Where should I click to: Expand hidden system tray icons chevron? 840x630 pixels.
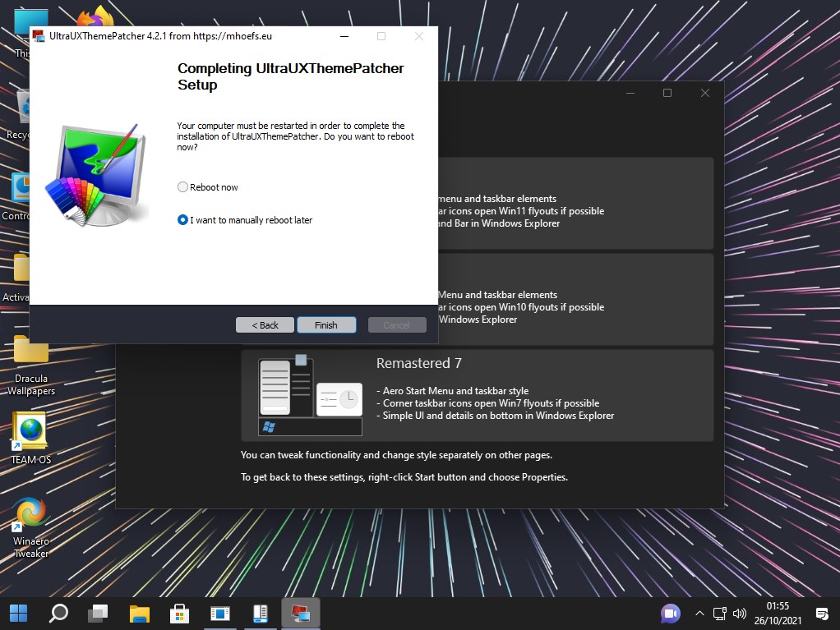699,614
